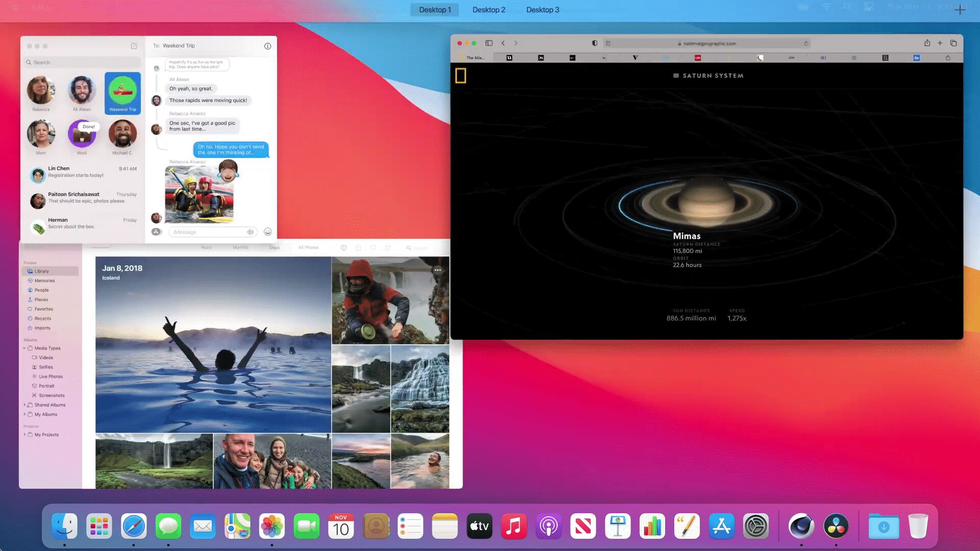This screenshot has height=551, width=980.
Task: Select Places in the Photos sidebar
Action: (x=40, y=299)
